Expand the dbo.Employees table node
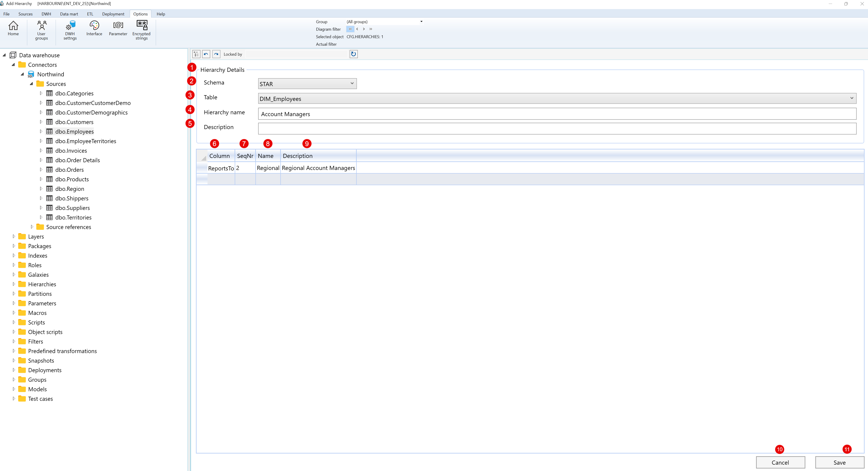 [x=41, y=132]
